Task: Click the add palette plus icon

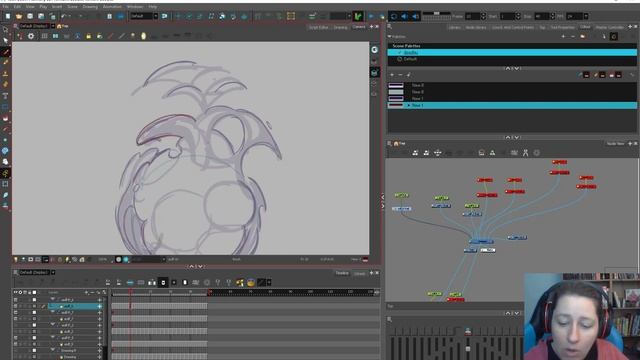Action: point(563,37)
